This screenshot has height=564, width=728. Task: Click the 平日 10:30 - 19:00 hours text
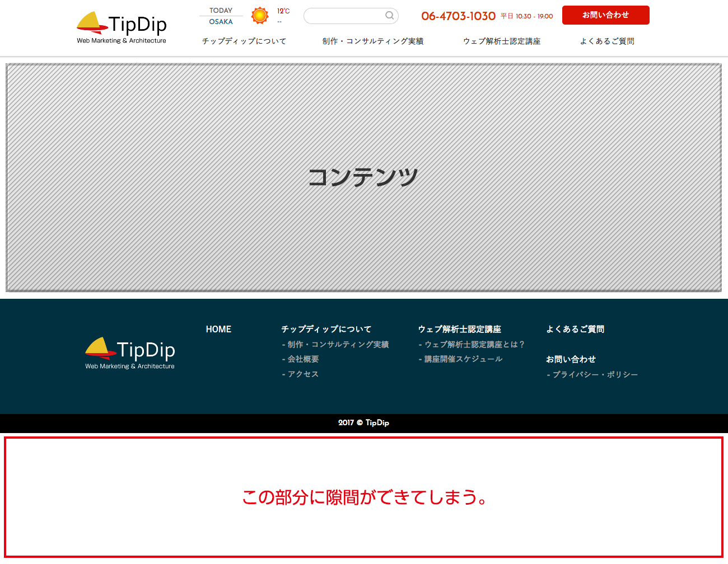tap(526, 16)
